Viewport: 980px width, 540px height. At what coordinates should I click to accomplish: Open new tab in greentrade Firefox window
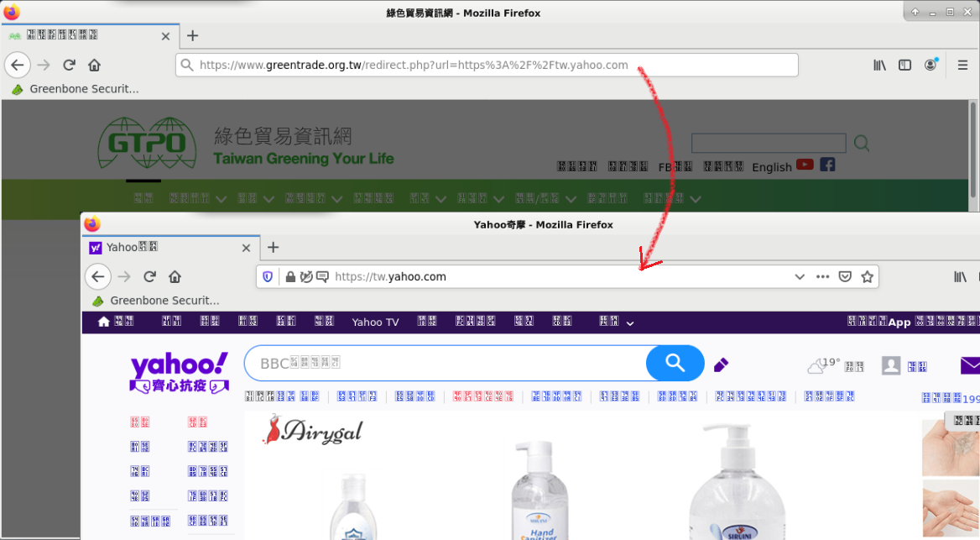click(x=192, y=35)
